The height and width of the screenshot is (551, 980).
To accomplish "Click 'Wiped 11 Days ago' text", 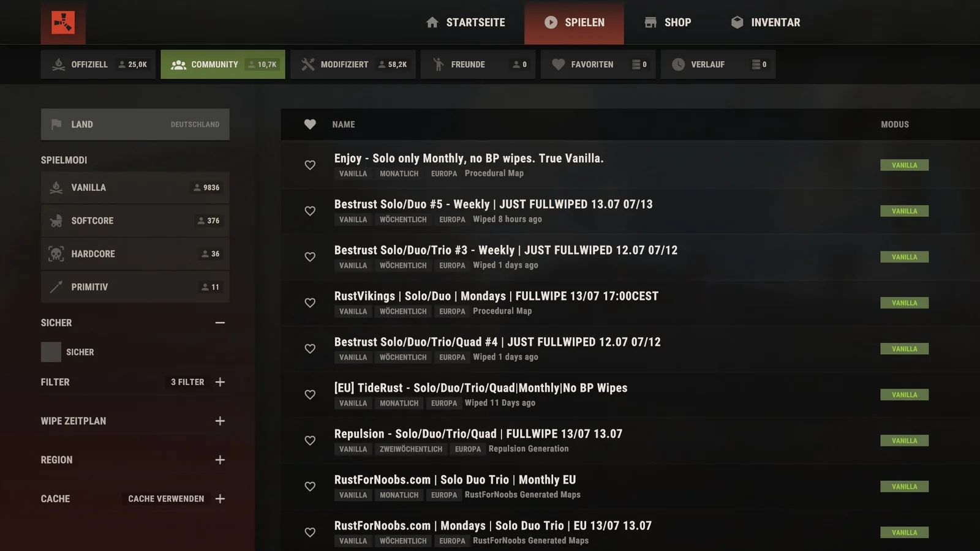I will point(500,403).
